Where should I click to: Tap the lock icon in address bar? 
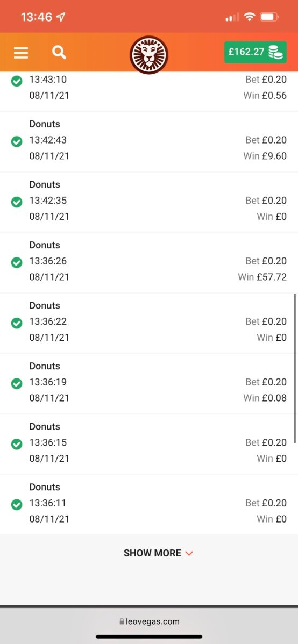coord(122,621)
